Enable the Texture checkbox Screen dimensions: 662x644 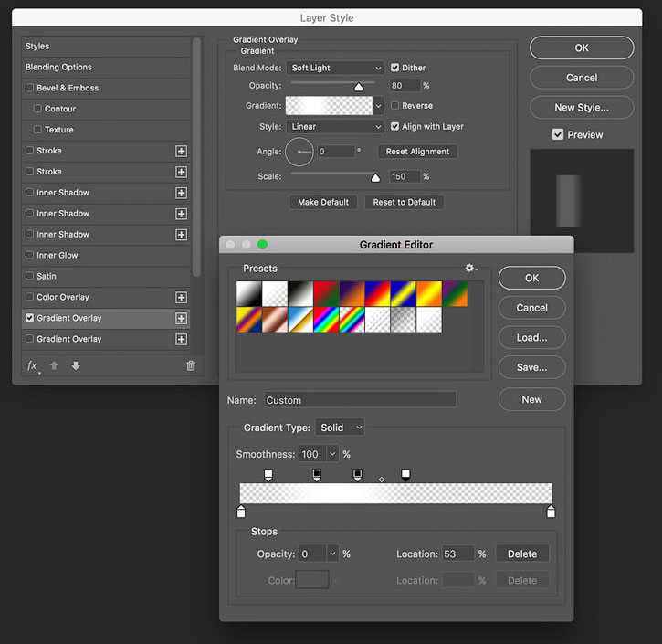click(37, 129)
